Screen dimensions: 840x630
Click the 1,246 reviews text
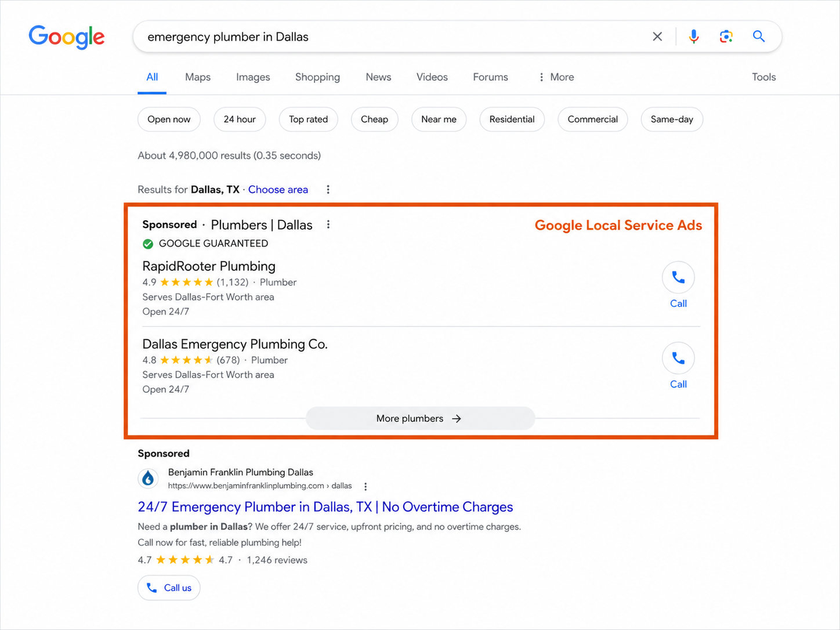277,560
